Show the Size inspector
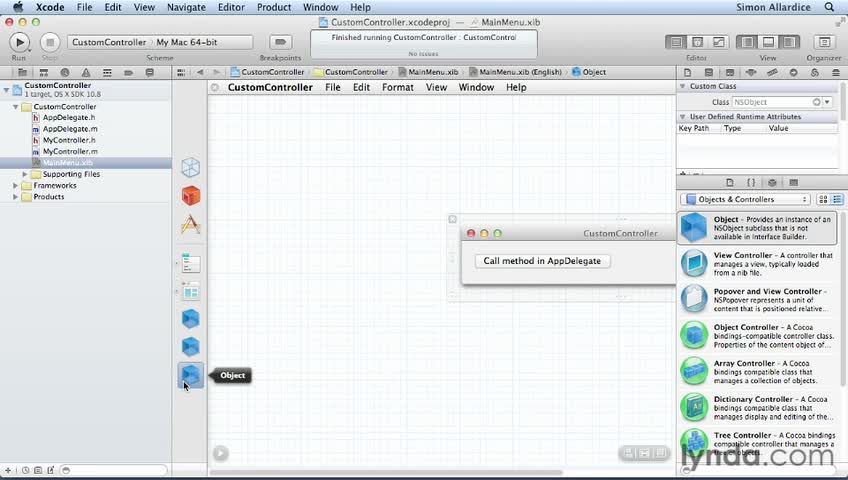The height and width of the screenshot is (480, 848). click(772, 72)
